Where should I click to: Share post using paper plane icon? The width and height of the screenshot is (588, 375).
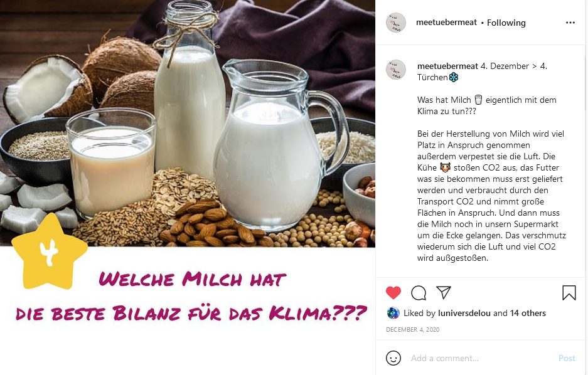click(443, 293)
